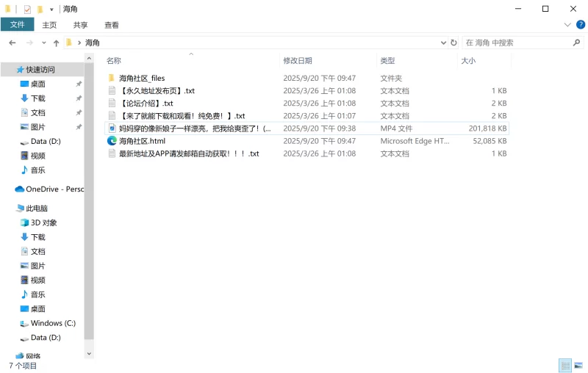The width and height of the screenshot is (588, 373).
Task: Sort by the 名称 column header
Action: point(114,61)
